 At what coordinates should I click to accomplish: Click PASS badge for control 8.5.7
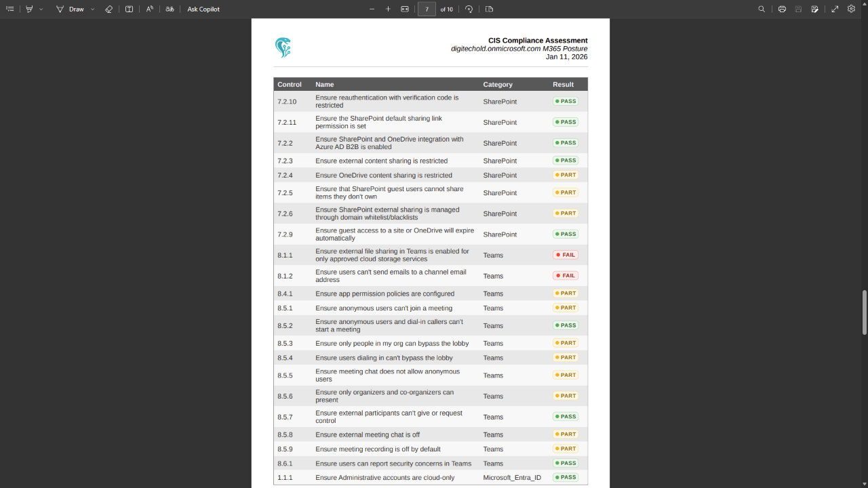coord(566,417)
